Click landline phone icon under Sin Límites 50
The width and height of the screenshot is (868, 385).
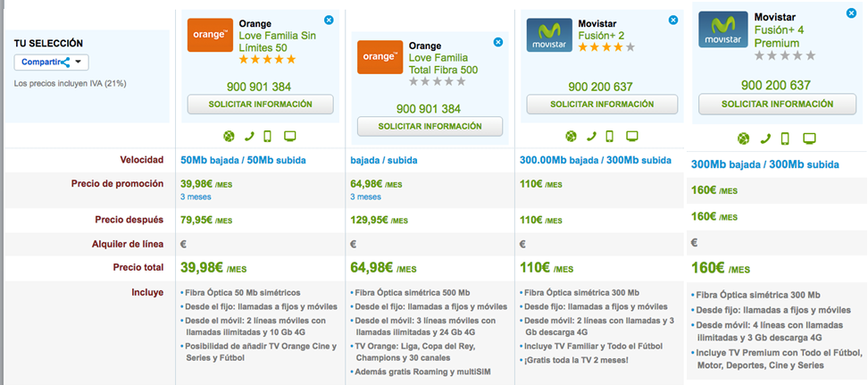[x=250, y=137]
